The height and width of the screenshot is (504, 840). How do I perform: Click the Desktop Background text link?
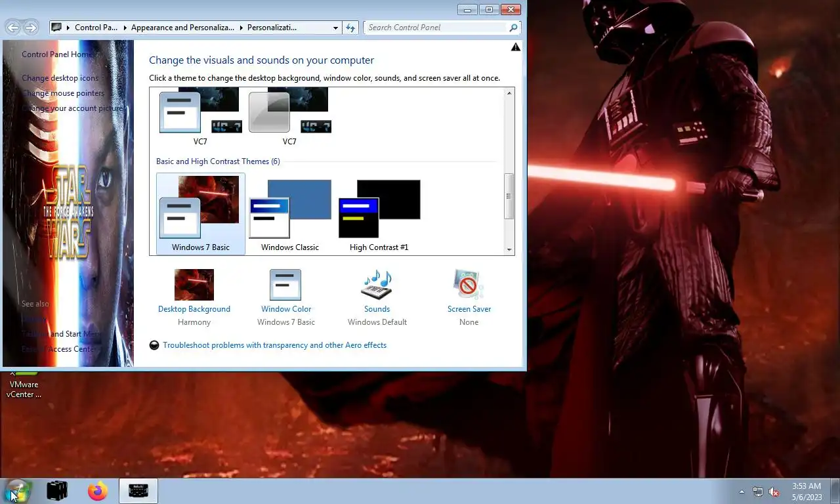click(194, 309)
